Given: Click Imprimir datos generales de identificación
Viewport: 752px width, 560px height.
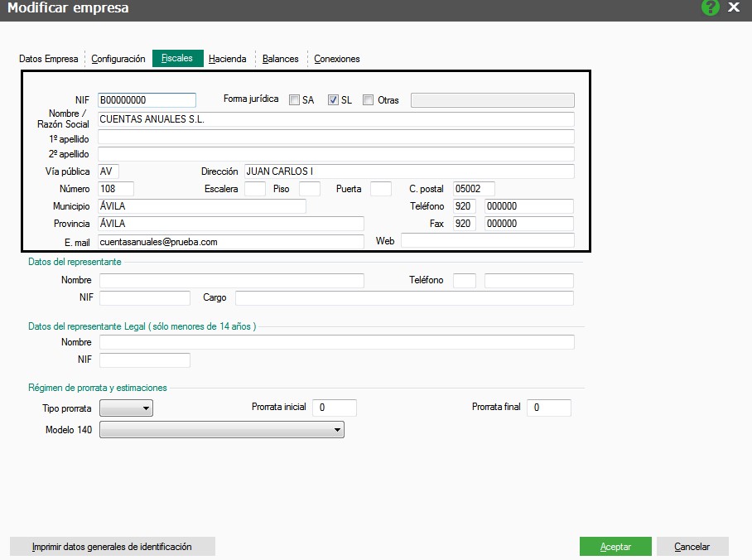Looking at the screenshot, I should [x=113, y=547].
